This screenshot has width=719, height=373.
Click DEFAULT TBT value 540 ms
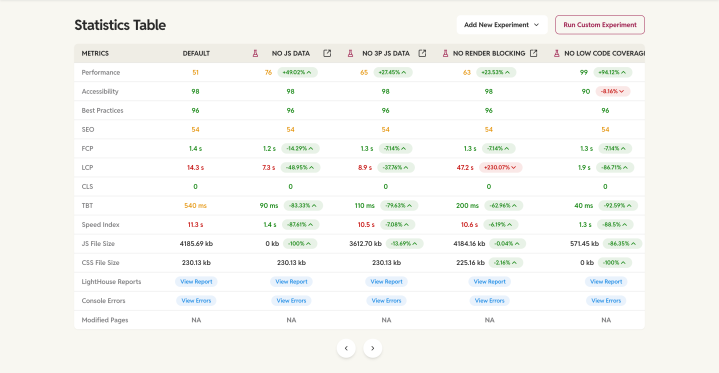point(195,206)
